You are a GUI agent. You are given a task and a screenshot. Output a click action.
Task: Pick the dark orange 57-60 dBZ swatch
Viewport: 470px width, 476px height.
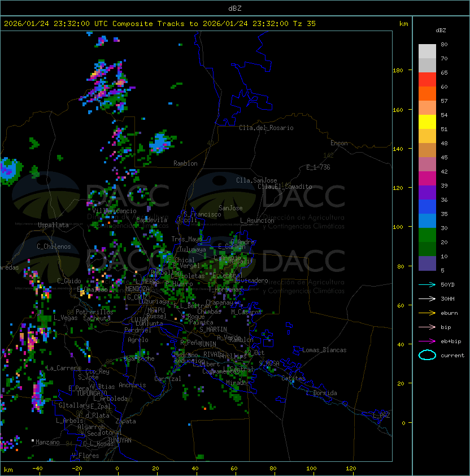click(x=427, y=93)
